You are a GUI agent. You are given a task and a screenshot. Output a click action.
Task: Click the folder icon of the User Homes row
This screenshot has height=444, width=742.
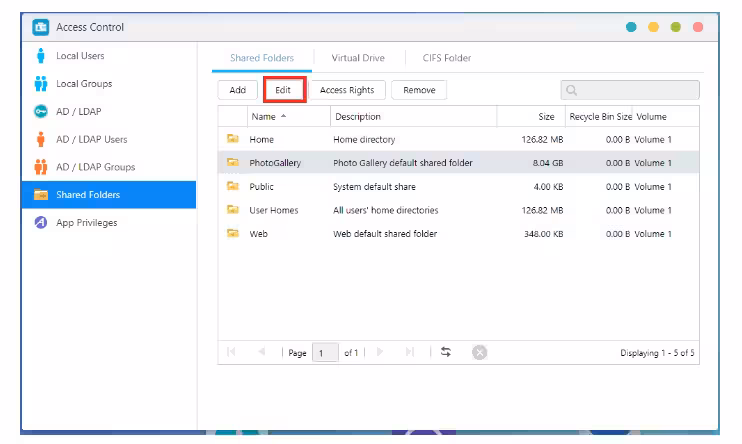233,210
